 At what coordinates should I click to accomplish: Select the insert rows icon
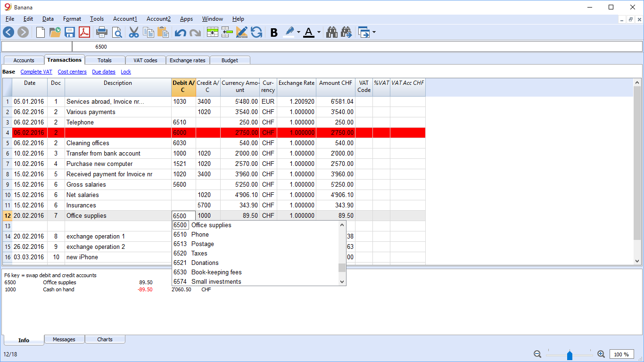tap(227, 32)
